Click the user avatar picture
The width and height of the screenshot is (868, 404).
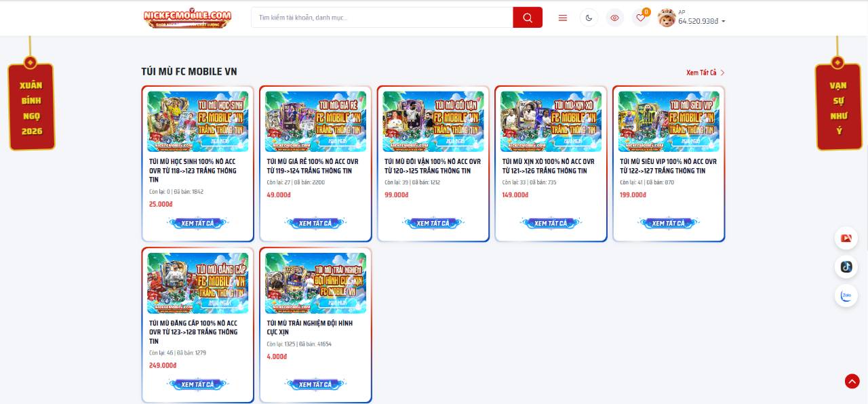tap(667, 18)
